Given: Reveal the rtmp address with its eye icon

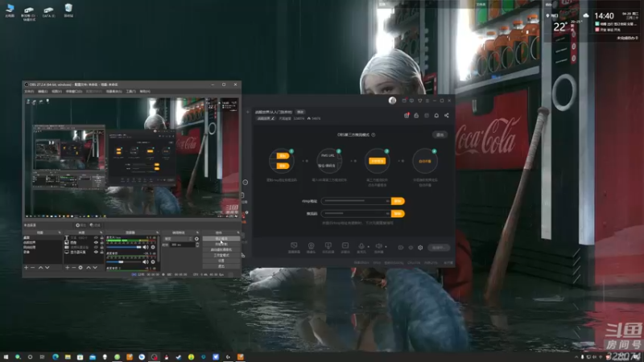Looking at the screenshot, I should pos(387,201).
